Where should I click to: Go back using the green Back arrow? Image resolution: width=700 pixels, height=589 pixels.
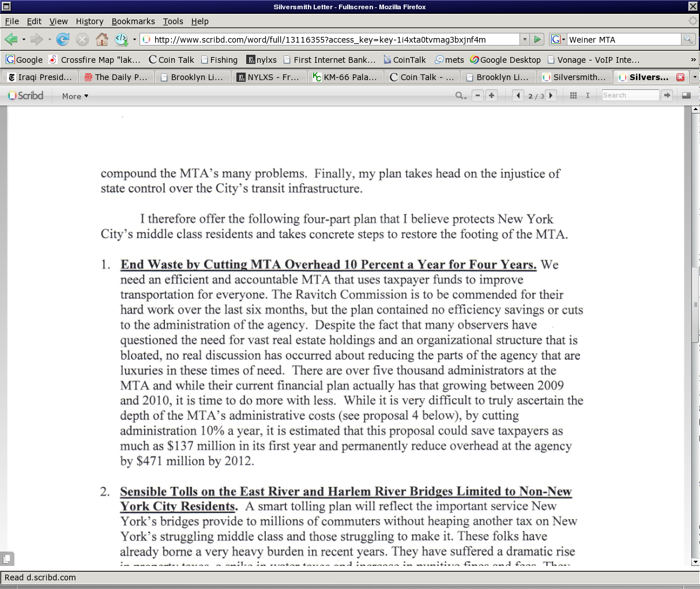coord(11,39)
